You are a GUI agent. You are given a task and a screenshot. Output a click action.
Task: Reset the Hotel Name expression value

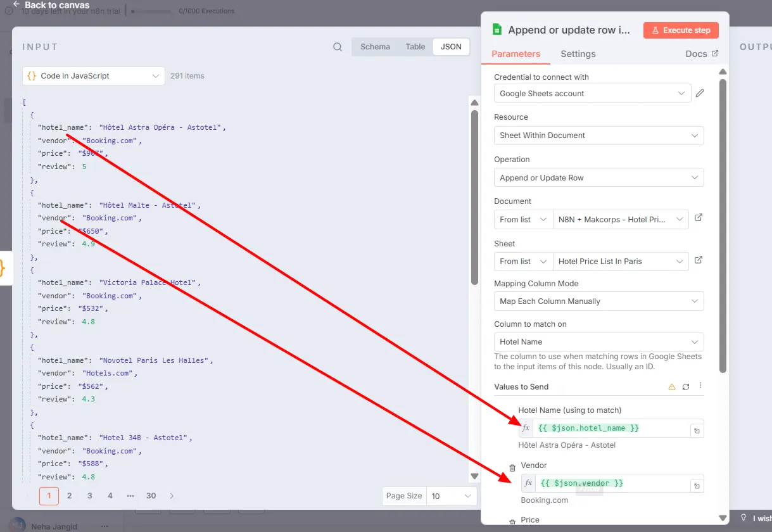(697, 431)
